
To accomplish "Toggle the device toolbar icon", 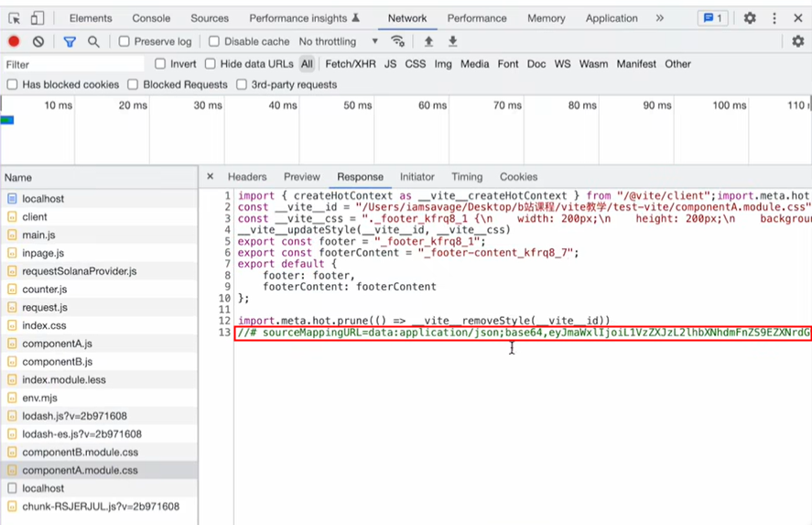I will 38,18.
